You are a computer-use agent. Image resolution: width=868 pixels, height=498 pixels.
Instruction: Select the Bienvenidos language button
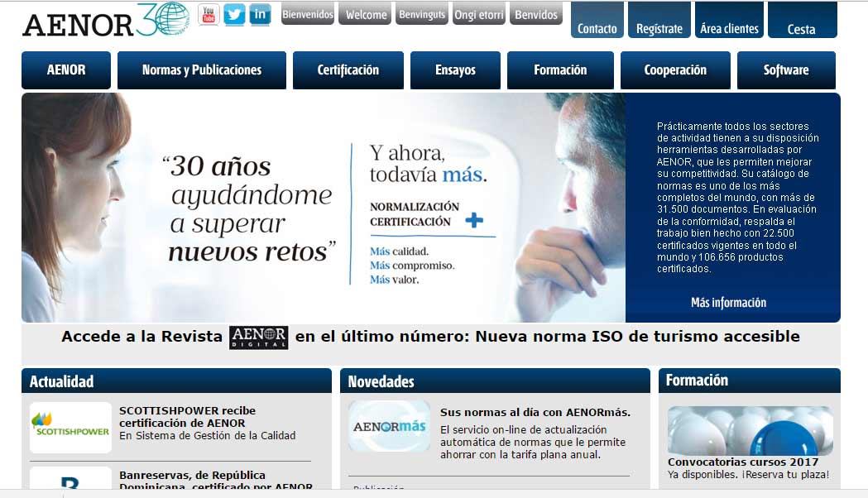(308, 14)
